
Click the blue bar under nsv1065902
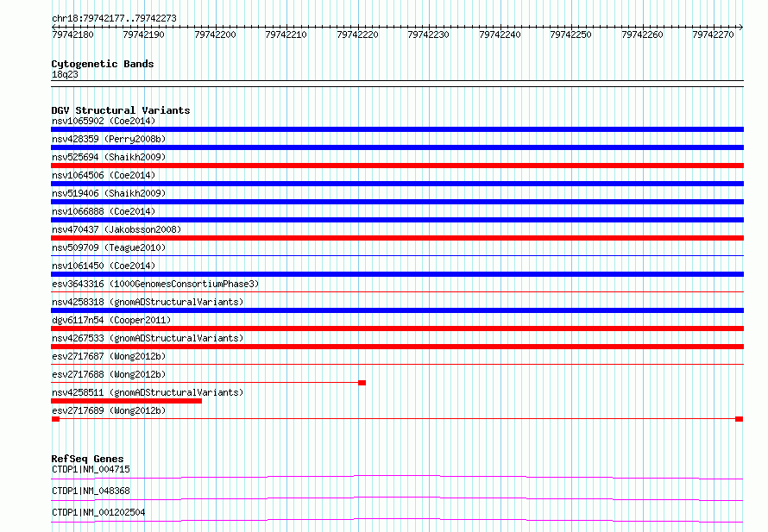tap(397, 129)
